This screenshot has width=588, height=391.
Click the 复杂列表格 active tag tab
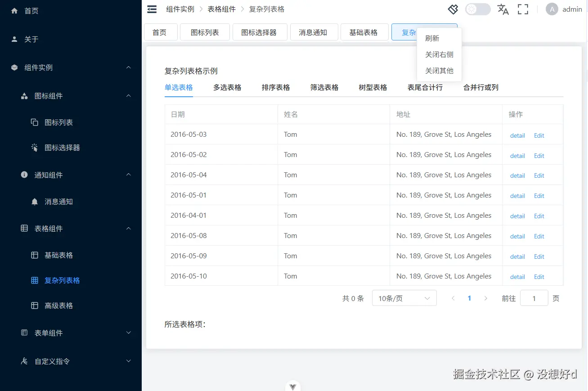click(405, 32)
